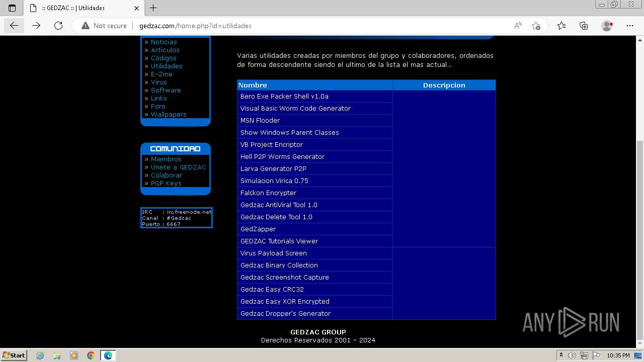Screen dimensions: 644x362
Task: Close the GEDZAC Utilidades tab
Action: (x=136, y=8)
